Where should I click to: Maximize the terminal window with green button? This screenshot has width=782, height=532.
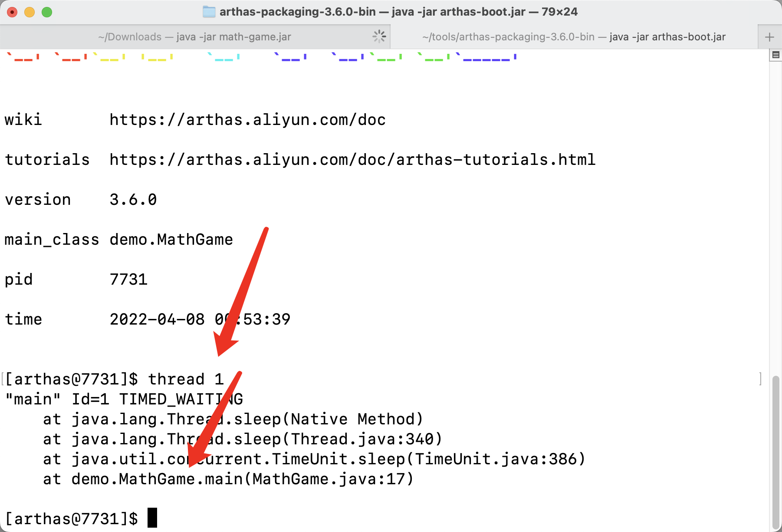click(47, 12)
